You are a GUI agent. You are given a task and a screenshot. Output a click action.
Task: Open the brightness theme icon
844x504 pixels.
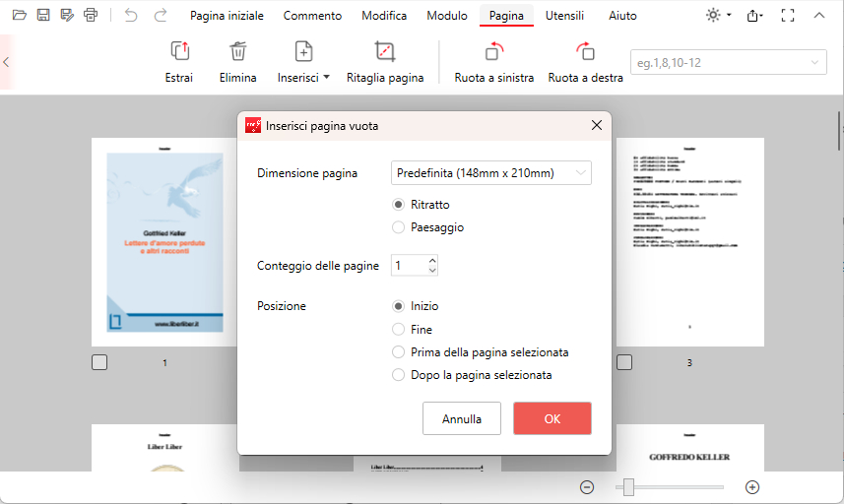coord(713,15)
